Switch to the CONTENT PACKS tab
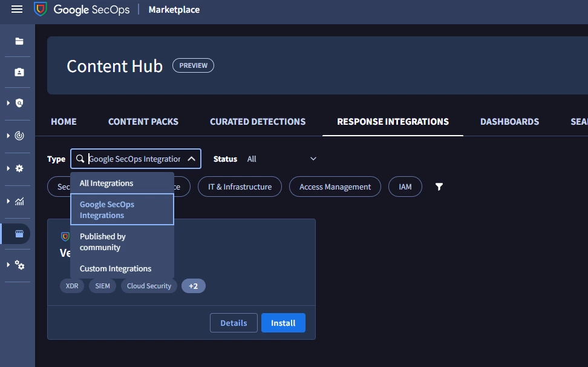This screenshot has width=588, height=367. (x=143, y=122)
